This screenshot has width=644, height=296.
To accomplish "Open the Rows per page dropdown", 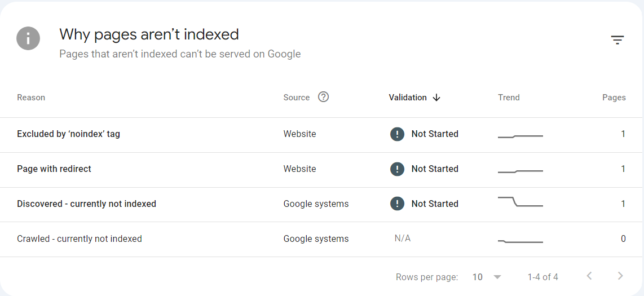I will (x=487, y=277).
